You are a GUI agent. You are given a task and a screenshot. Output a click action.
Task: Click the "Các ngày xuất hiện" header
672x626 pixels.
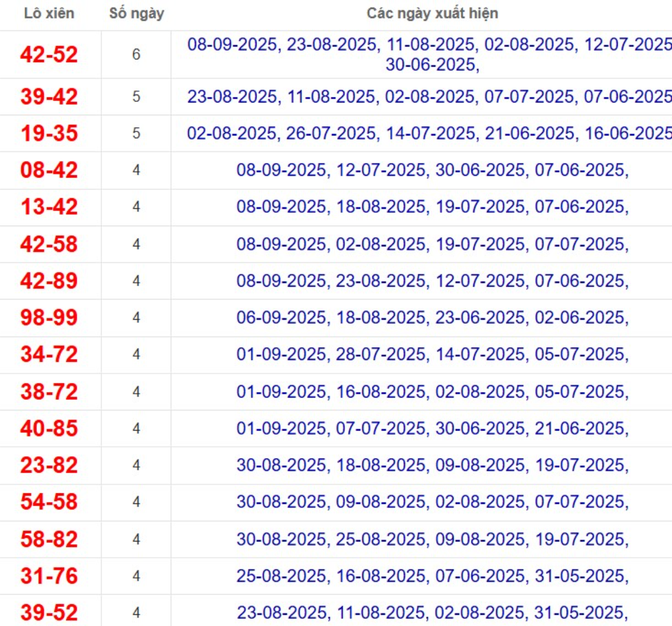432,13
